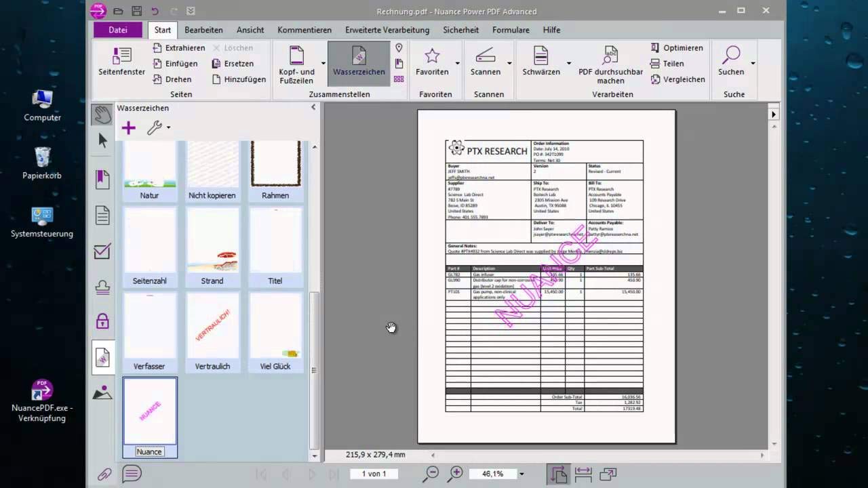Screen dimensions: 868x488
Task: Toggle the highlighted scrolling page view button
Action: point(559,474)
